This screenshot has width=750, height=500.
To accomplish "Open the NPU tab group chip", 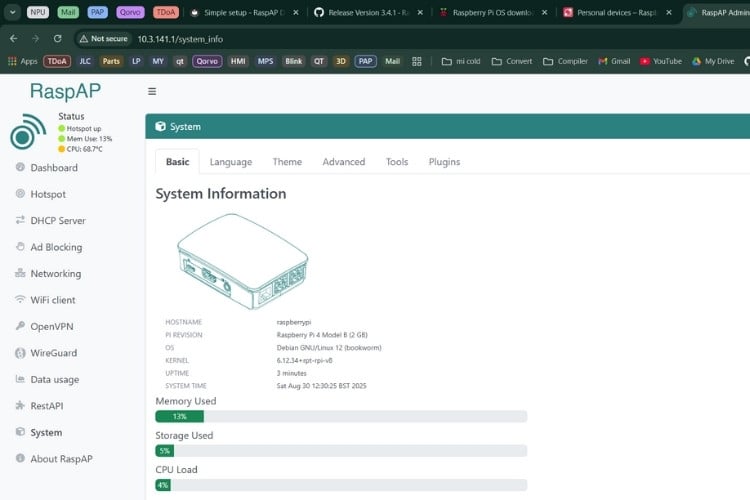I will point(38,12).
